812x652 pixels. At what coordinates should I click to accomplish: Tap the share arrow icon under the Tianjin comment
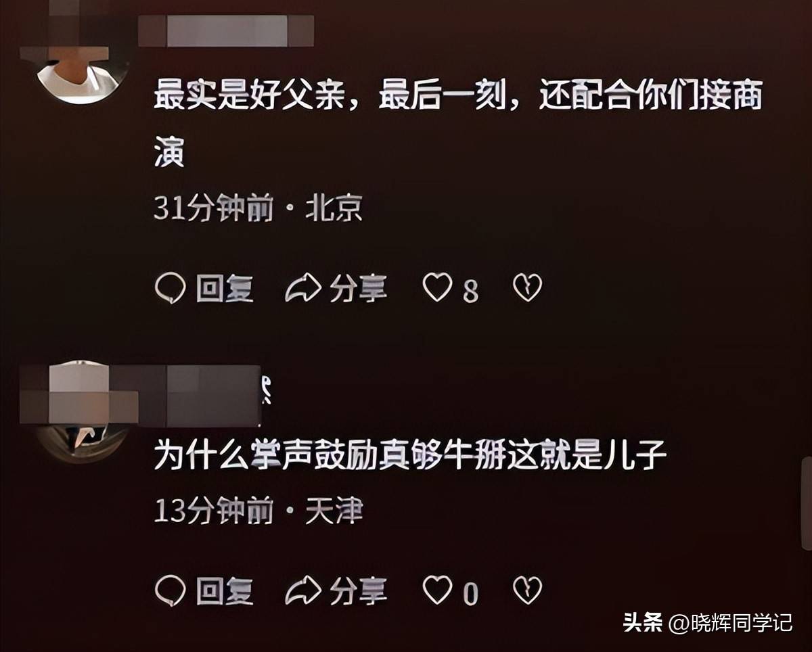coord(302,592)
